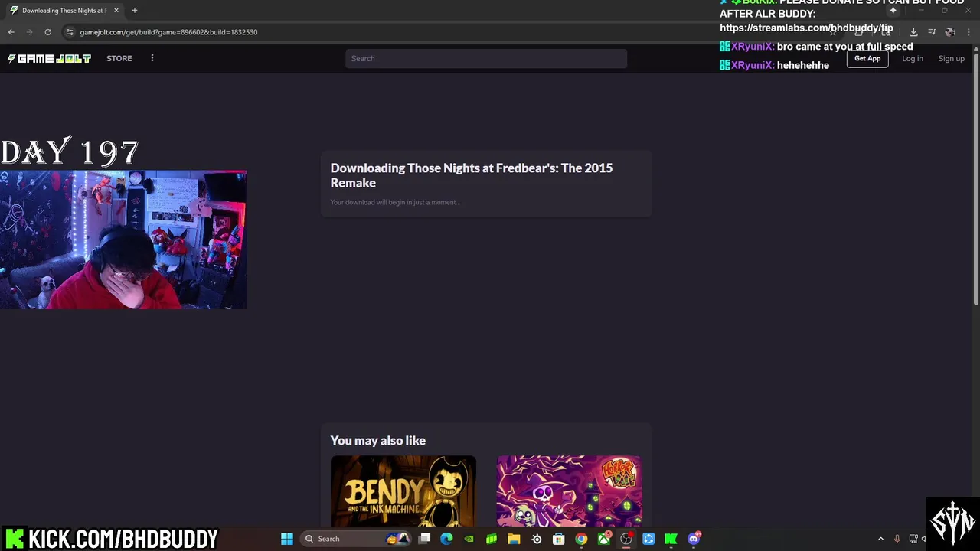Open the Xbox app from the taskbar

tap(604, 539)
